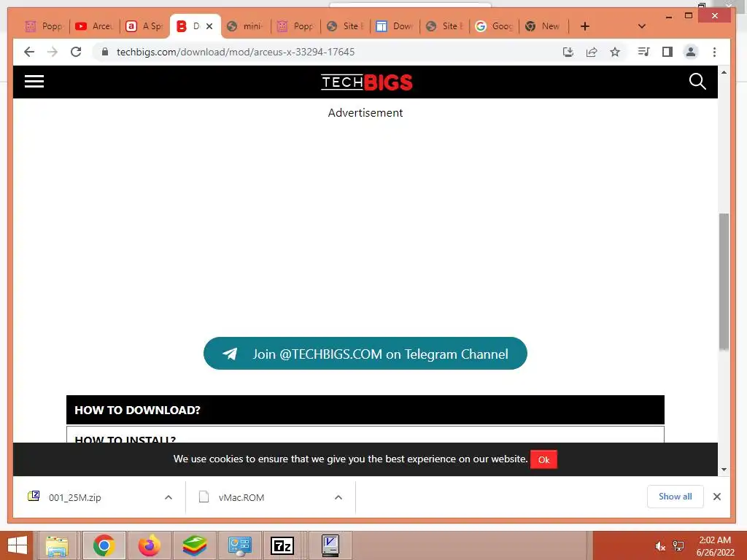
Task: Minimize the Chrome window
Action: coord(669,16)
